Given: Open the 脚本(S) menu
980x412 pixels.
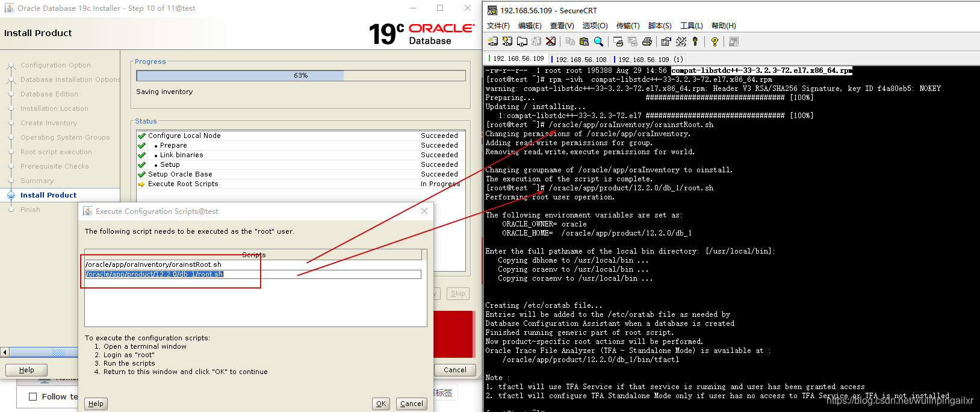Looking at the screenshot, I should click(660, 25).
